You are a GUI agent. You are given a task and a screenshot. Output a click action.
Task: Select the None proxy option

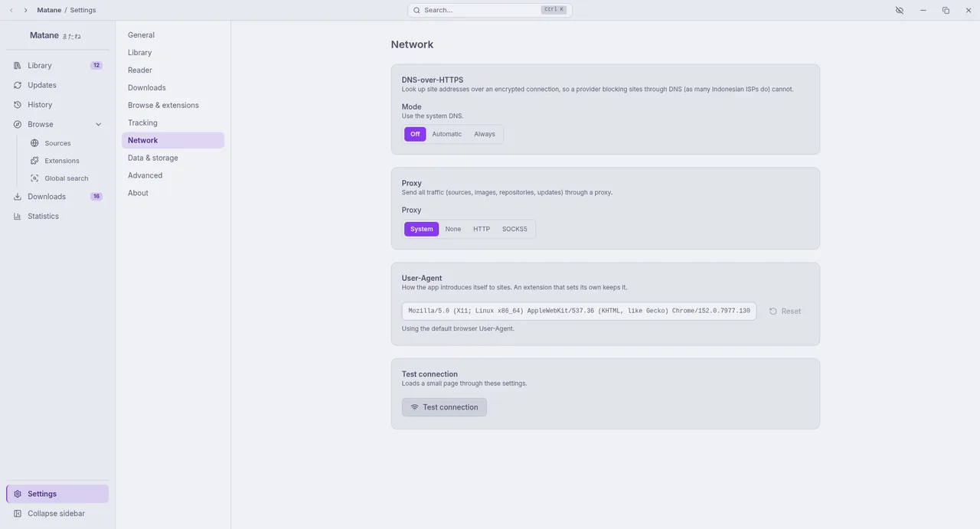tap(453, 229)
